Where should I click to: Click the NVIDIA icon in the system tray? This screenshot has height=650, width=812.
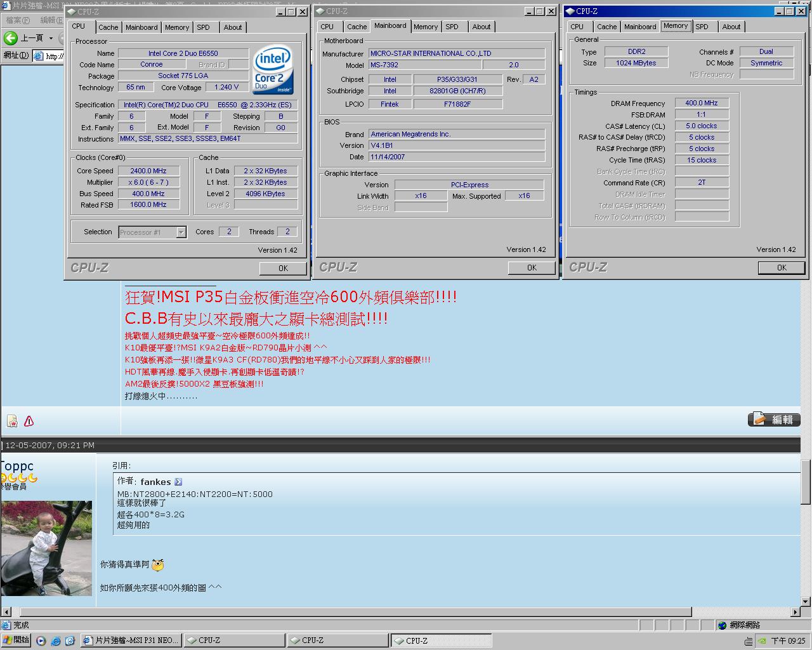(x=762, y=641)
